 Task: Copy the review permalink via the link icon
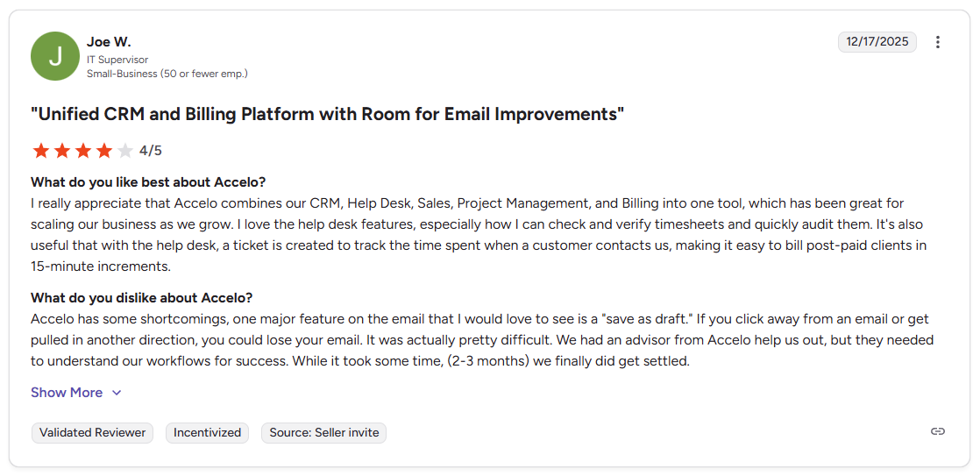point(938,431)
